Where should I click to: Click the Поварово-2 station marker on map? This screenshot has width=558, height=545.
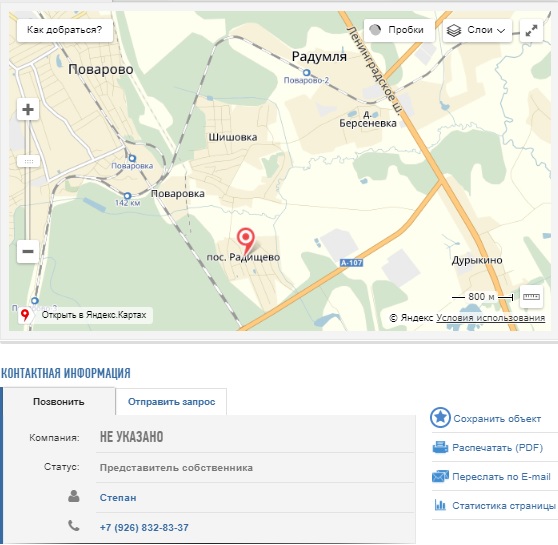(x=306, y=73)
